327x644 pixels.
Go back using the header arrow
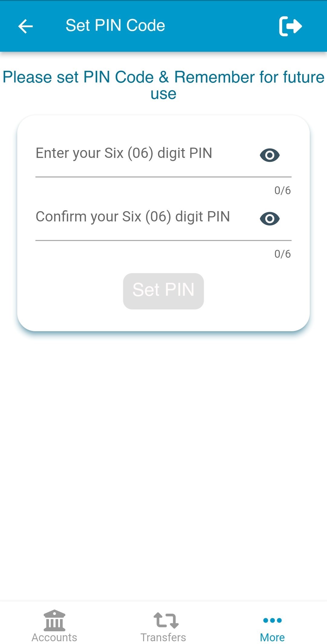click(x=25, y=26)
